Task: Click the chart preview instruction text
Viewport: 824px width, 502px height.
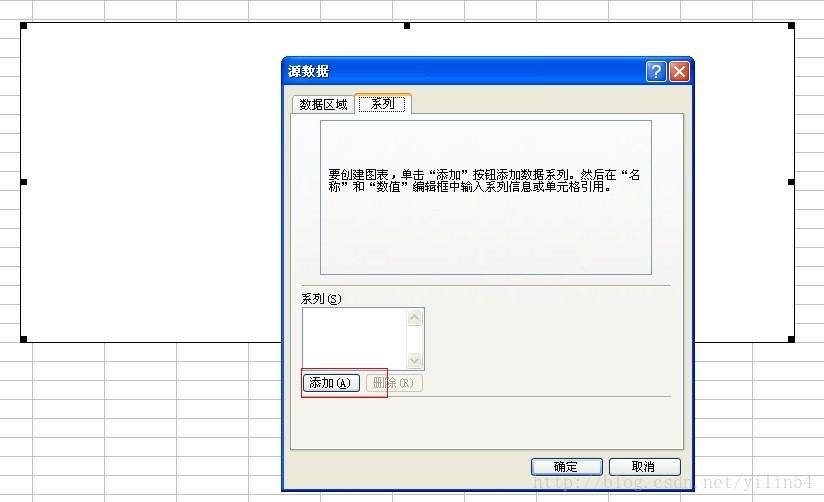Action: click(484, 180)
